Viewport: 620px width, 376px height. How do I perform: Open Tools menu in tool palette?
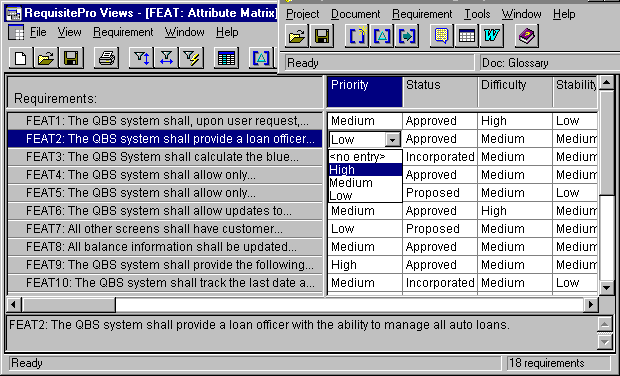[477, 14]
